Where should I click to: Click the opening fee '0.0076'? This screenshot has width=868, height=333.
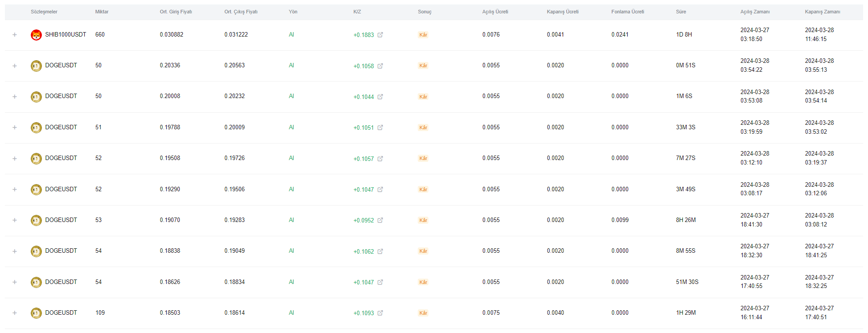(x=491, y=34)
